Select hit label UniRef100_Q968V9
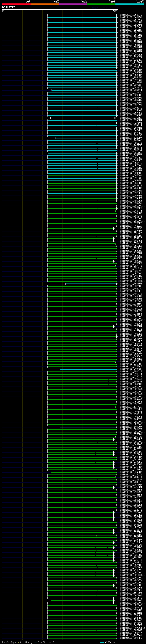This screenshot has height=644, width=146. coord(131,552)
